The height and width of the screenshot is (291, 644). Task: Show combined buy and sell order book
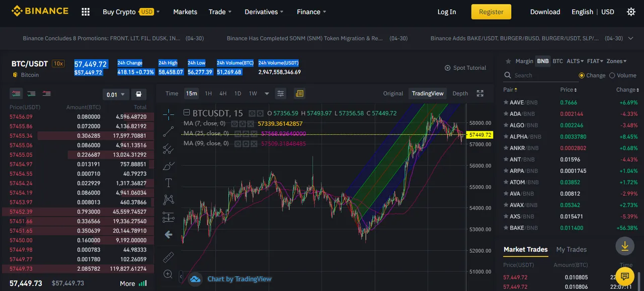click(x=17, y=93)
